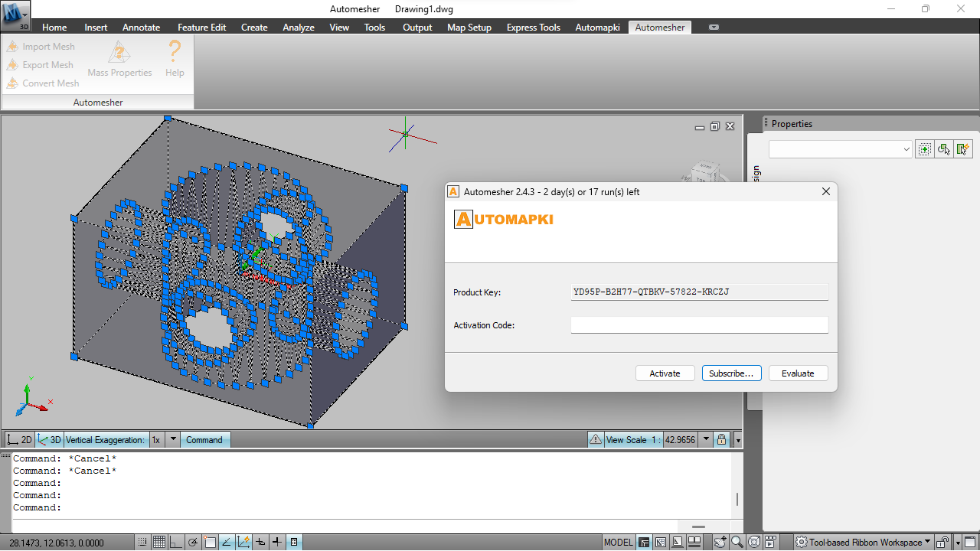Click the Import Mesh ribbon icon

pos(12,47)
